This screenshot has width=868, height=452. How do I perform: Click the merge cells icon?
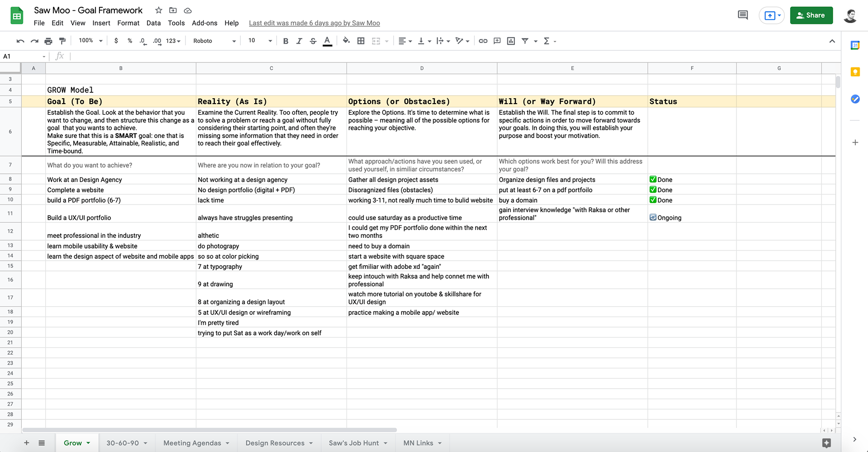[x=376, y=41]
